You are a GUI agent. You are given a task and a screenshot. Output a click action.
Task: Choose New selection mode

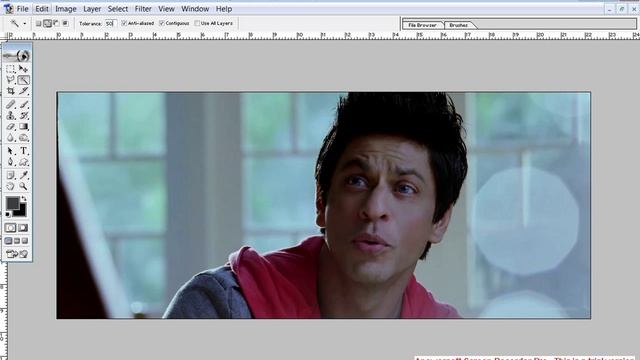[x=38, y=24]
